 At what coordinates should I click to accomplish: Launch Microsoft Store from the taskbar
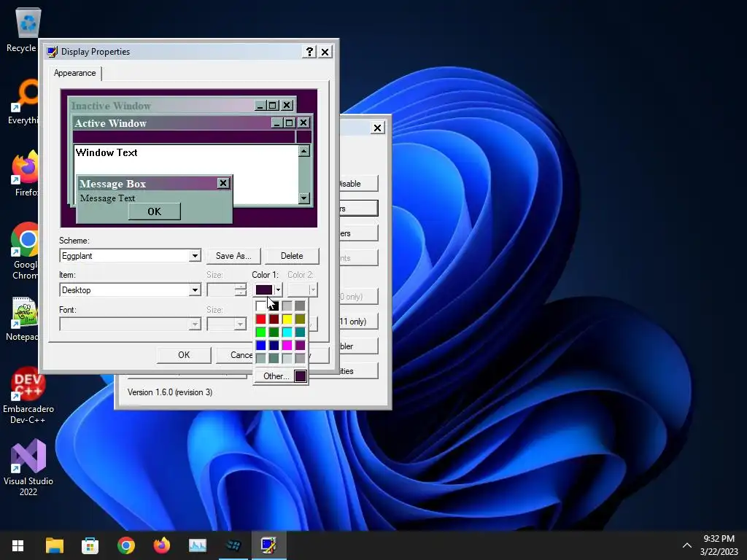(90, 545)
